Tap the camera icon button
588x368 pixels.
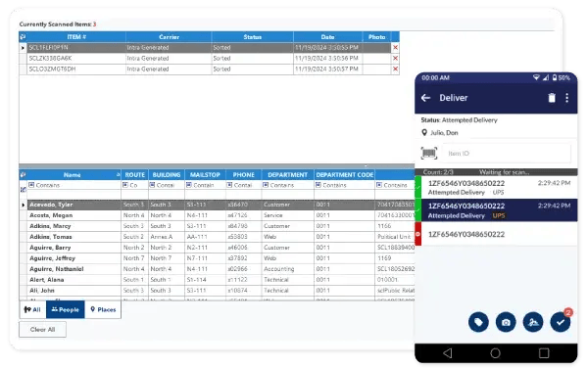pos(506,322)
